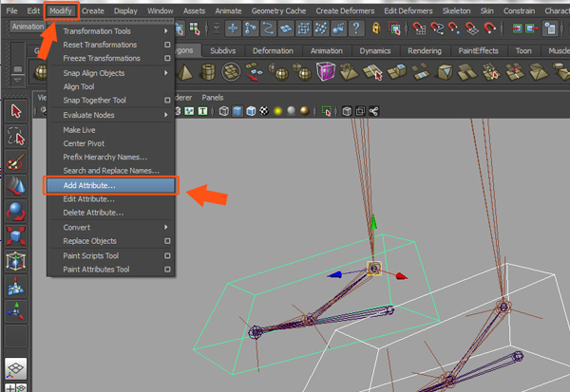570x392 pixels.
Task: Switch to single perspective layout icon
Action: pos(16,368)
